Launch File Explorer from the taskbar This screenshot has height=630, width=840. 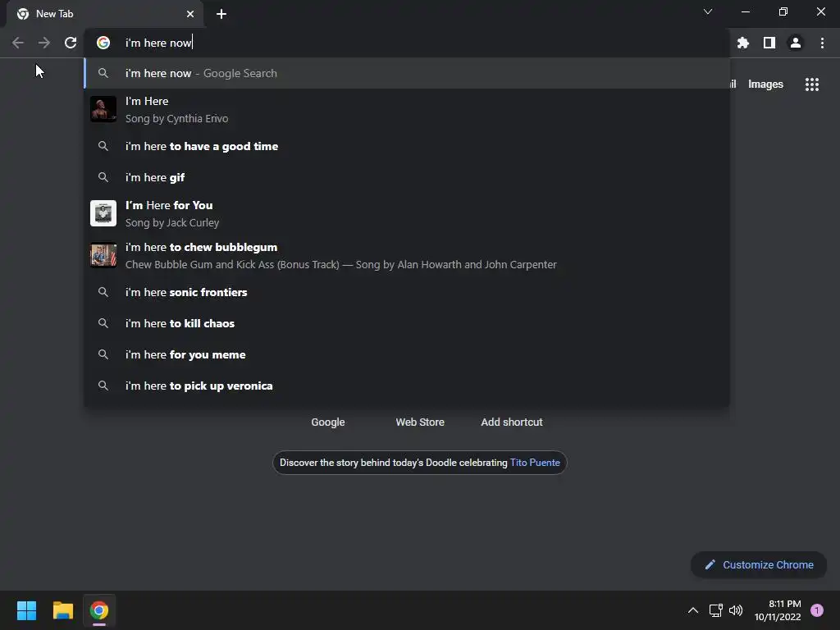coord(63,610)
